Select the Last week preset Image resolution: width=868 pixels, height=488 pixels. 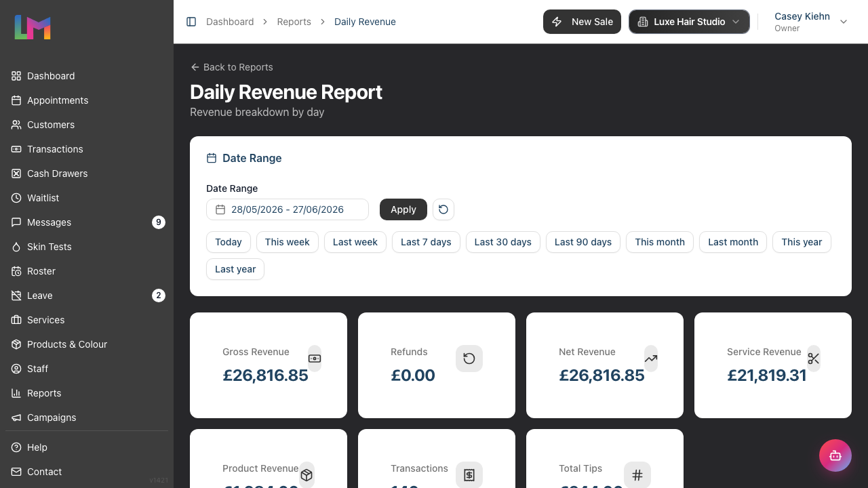point(355,242)
